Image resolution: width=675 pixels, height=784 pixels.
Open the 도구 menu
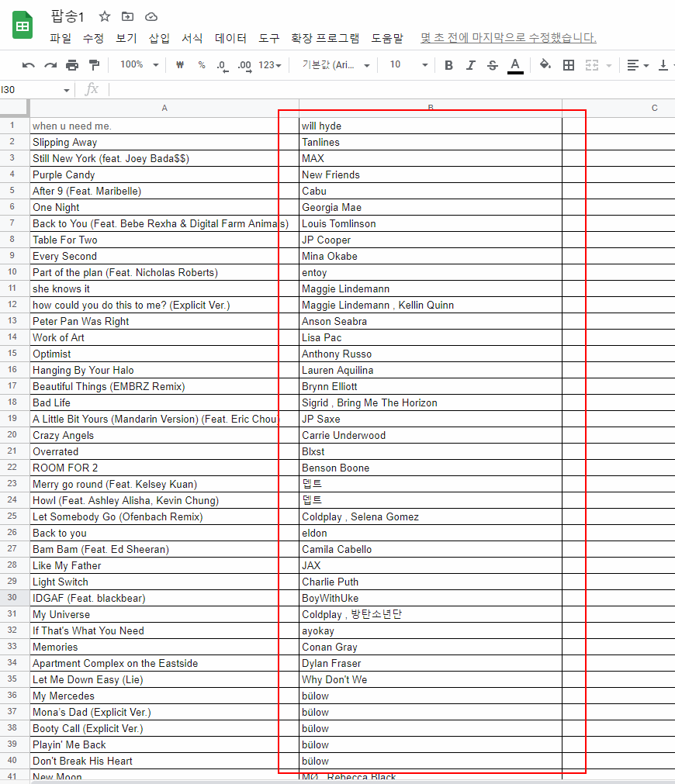(x=268, y=38)
